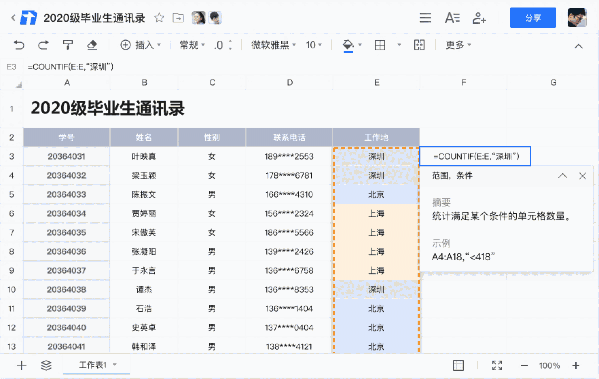Close the function hint panel

click(583, 176)
